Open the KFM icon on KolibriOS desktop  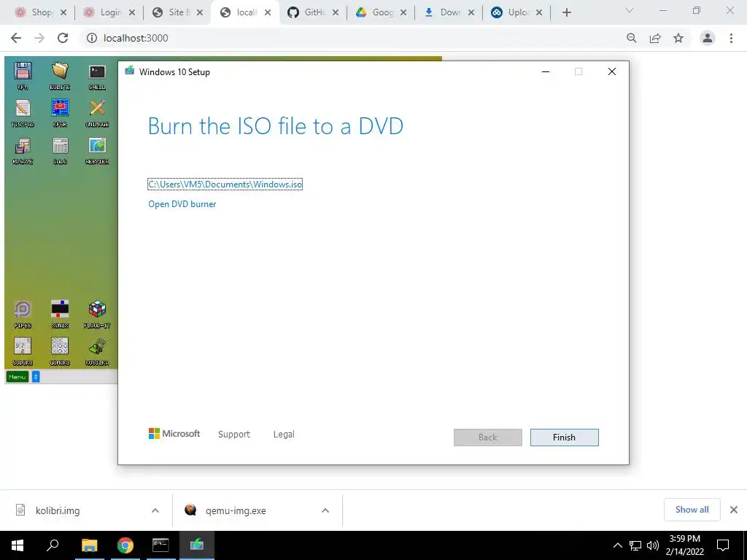coord(23,76)
